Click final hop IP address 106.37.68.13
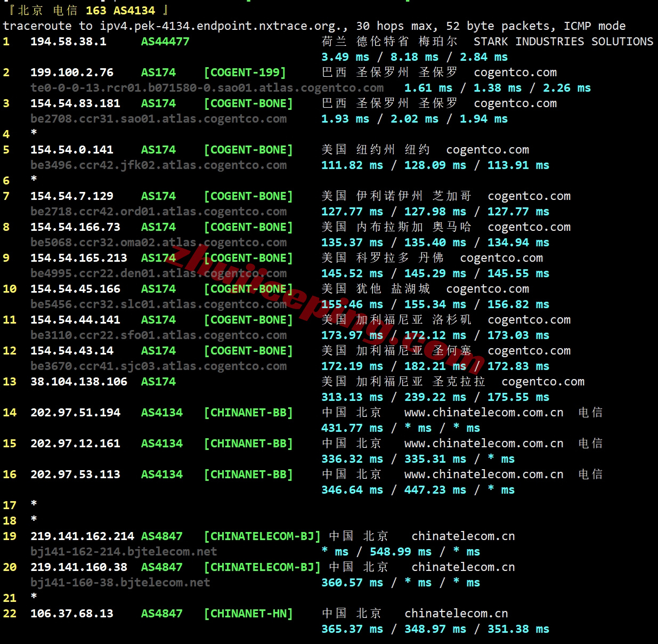The image size is (658, 644). [72, 613]
